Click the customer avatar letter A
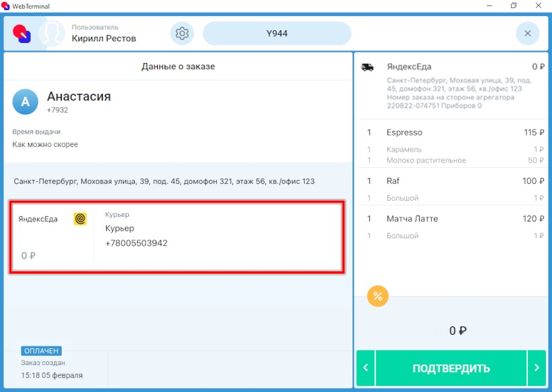 click(26, 102)
